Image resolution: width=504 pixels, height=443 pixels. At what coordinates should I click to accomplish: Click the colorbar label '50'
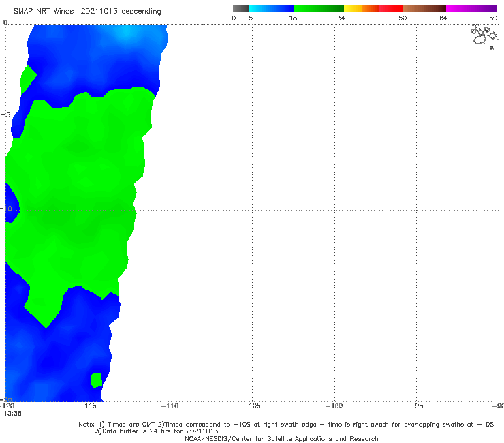pyautogui.click(x=403, y=18)
